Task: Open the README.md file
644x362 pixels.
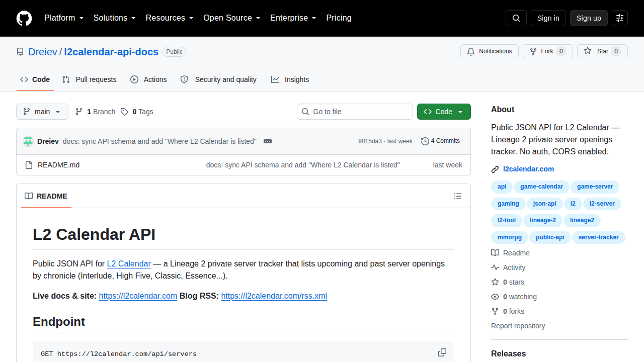Action: (x=58, y=165)
